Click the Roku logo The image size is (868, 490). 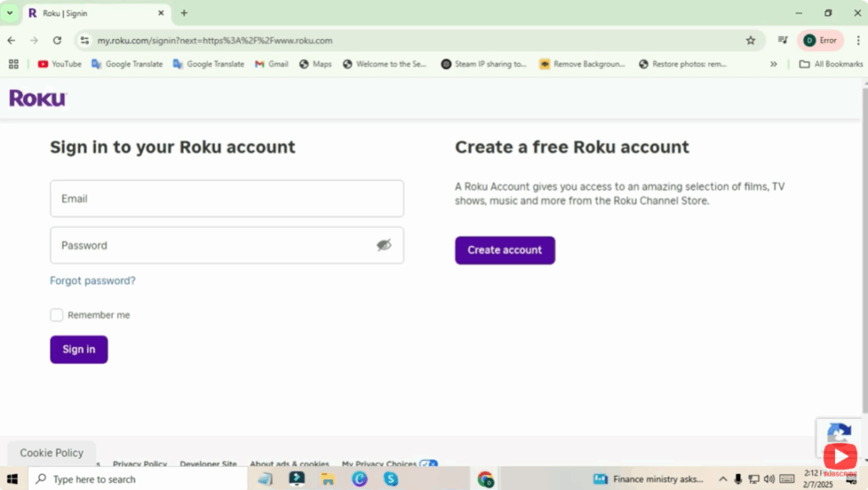(x=37, y=97)
